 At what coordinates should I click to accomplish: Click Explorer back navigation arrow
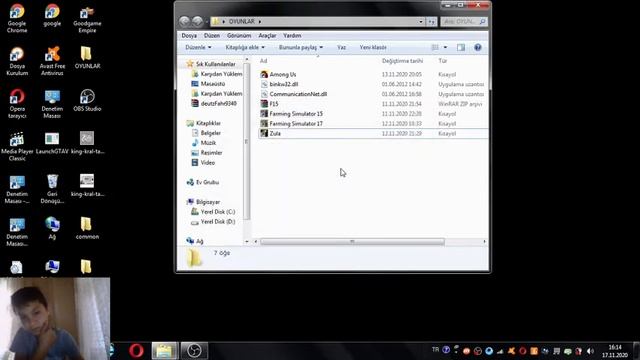pyautogui.click(x=184, y=21)
